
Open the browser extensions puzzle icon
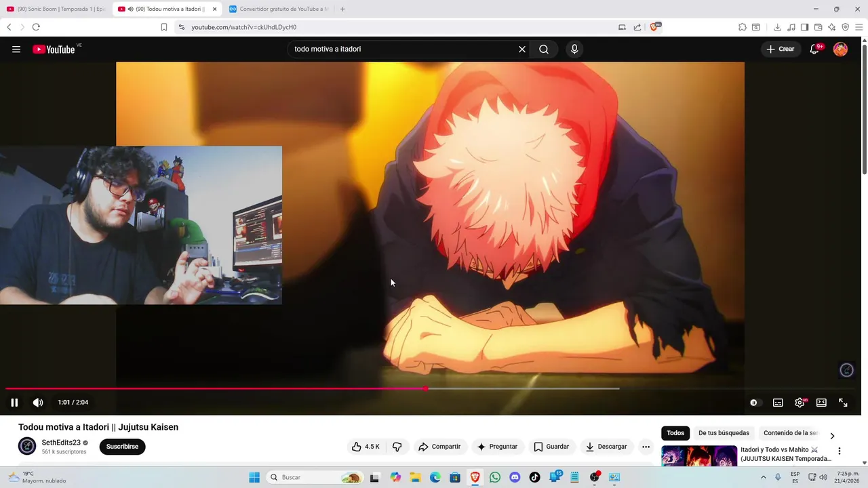pyautogui.click(x=743, y=27)
